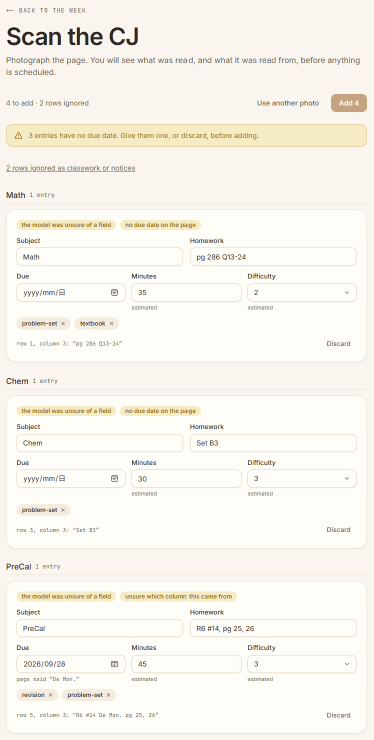Screen dimensions: 374x740
Task: Edit homework field 'pg 286 Q13-24'
Action: click(x=273, y=257)
